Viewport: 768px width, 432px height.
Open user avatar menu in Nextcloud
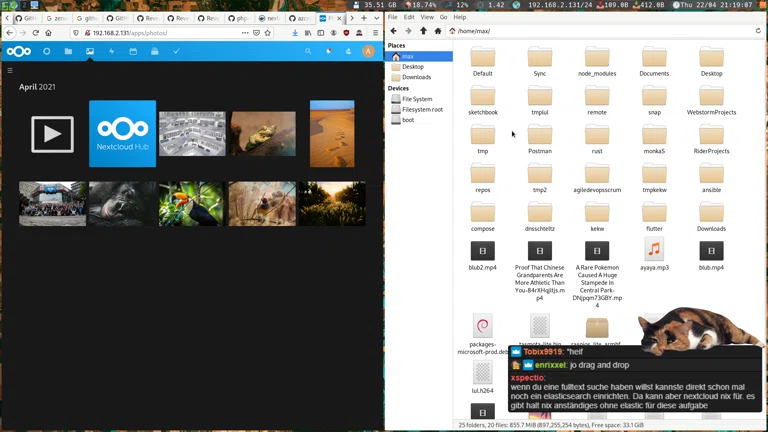pyautogui.click(x=368, y=51)
